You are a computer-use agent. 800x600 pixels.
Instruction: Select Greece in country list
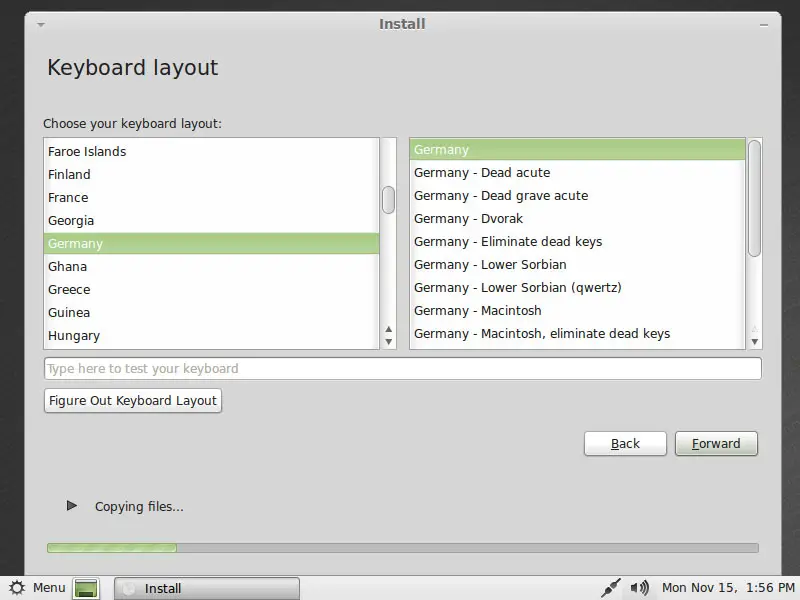[x=211, y=289]
